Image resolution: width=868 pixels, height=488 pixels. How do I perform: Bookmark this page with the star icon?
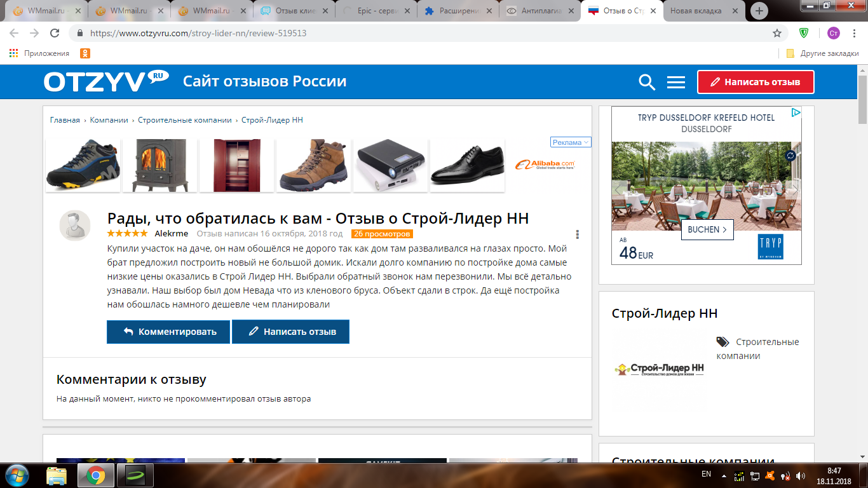tap(777, 33)
